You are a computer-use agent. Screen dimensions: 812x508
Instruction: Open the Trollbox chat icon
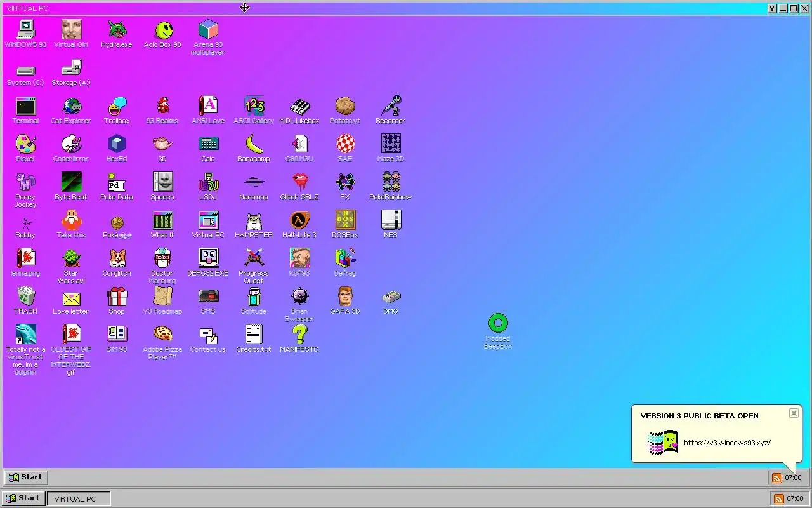point(117,110)
